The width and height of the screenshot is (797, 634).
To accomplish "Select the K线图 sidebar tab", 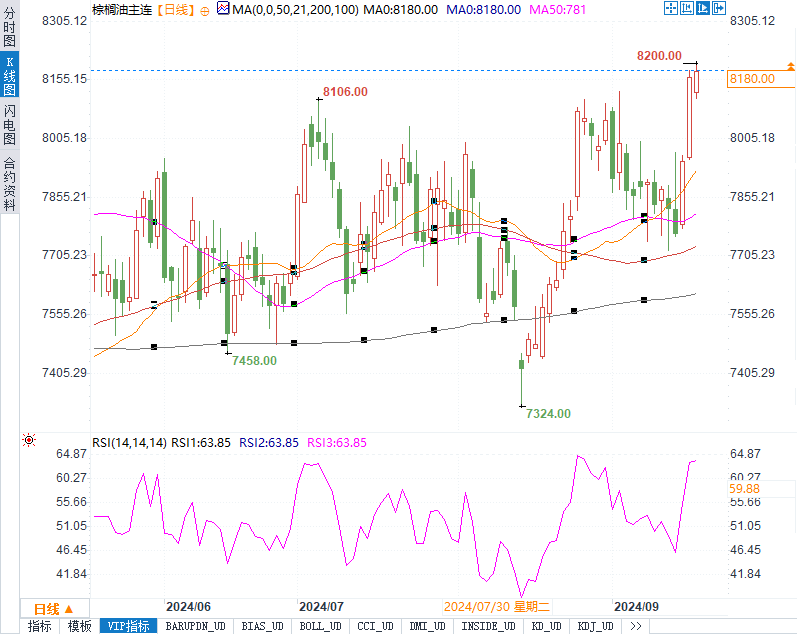I will pos(9,75).
